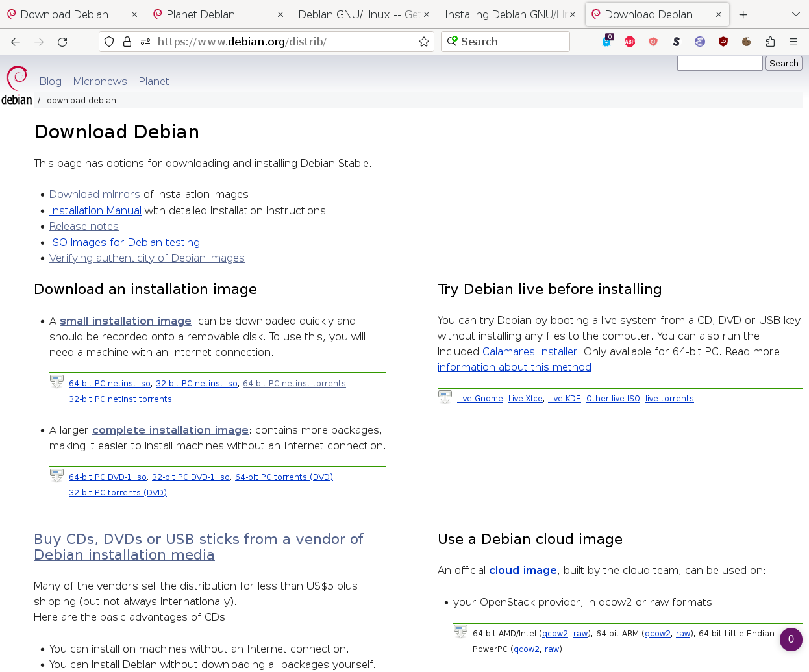809x672 pixels.
Task: Open the Extensions puzzle-piece menu
Action: tap(770, 42)
